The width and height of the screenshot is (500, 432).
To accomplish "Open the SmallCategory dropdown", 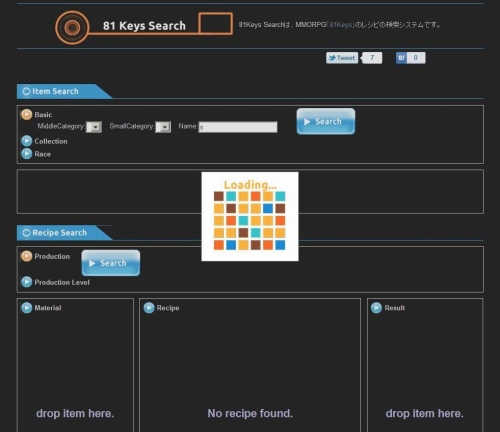I will click(163, 127).
